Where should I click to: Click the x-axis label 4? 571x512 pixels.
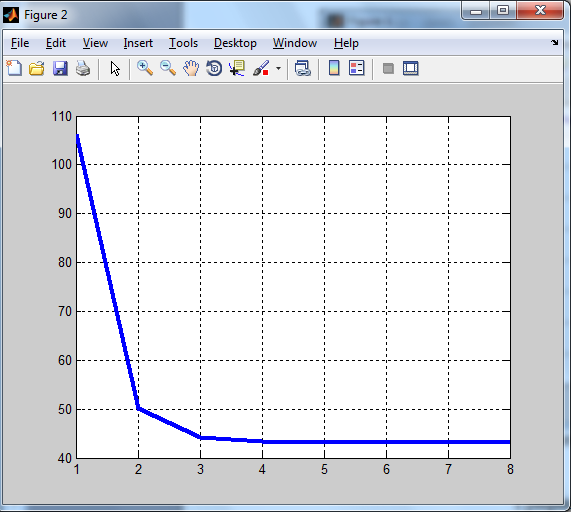tap(262, 469)
